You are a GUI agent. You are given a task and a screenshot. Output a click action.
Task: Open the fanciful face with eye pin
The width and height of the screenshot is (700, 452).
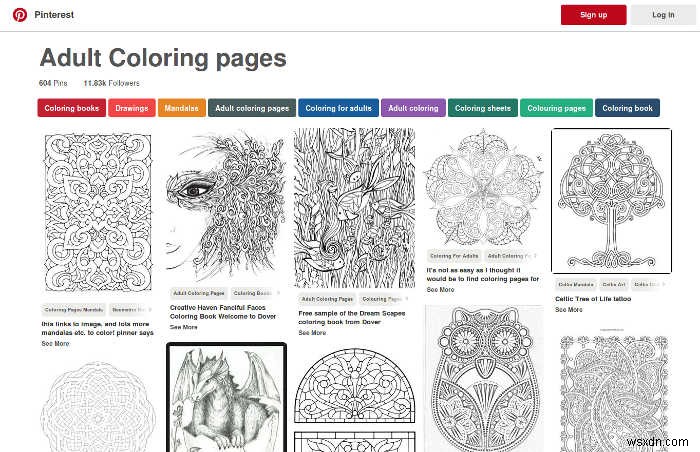pos(225,204)
